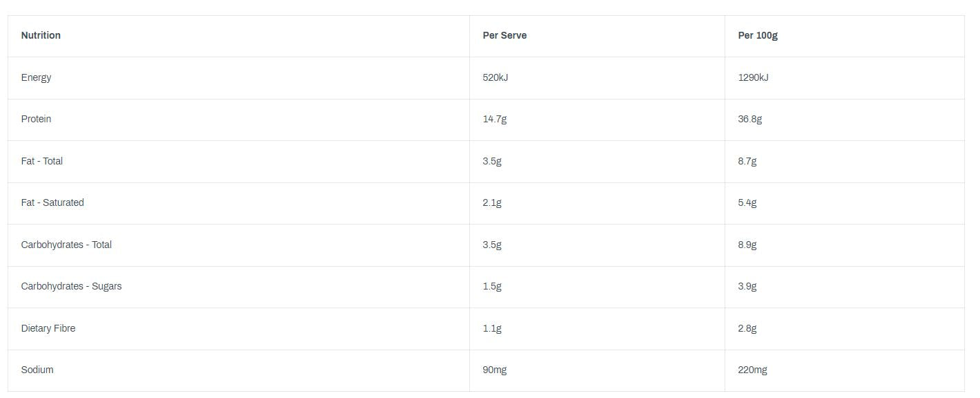Select the Sodium row label
This screenshot has height=398, width=980.
37,370
